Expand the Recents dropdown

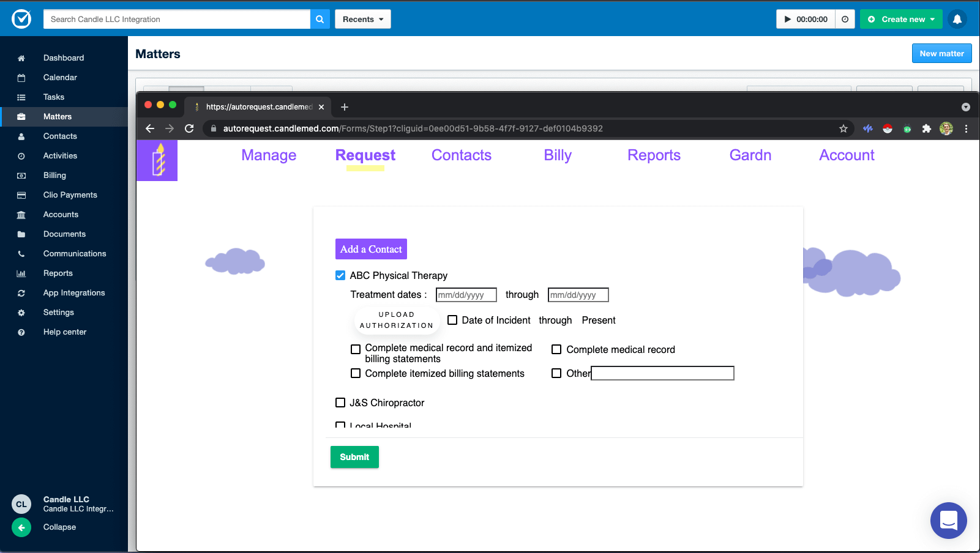click(362, 19)
